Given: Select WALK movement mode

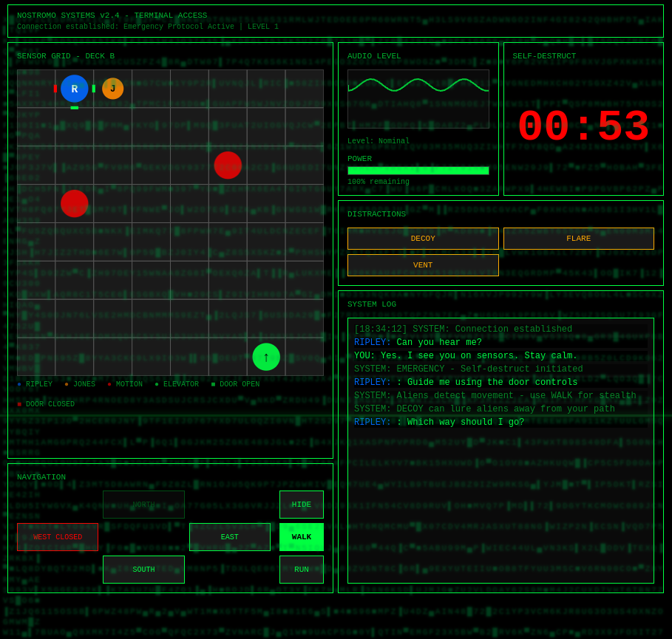Looking at the screenshot, I should point(302,536).
